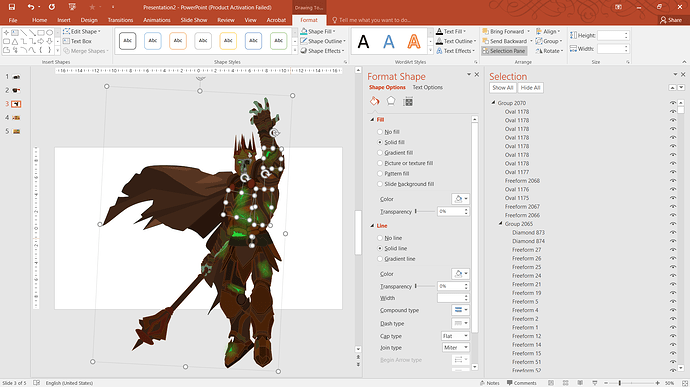Choose the orange outlined 'A' WordArt style

[414, 41]
